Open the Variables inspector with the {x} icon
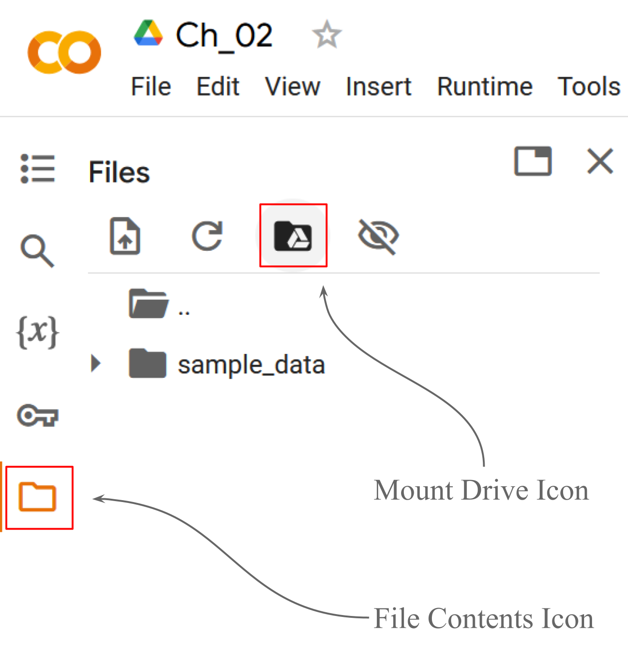Screen dimensions: 628x672 point(38,332)
